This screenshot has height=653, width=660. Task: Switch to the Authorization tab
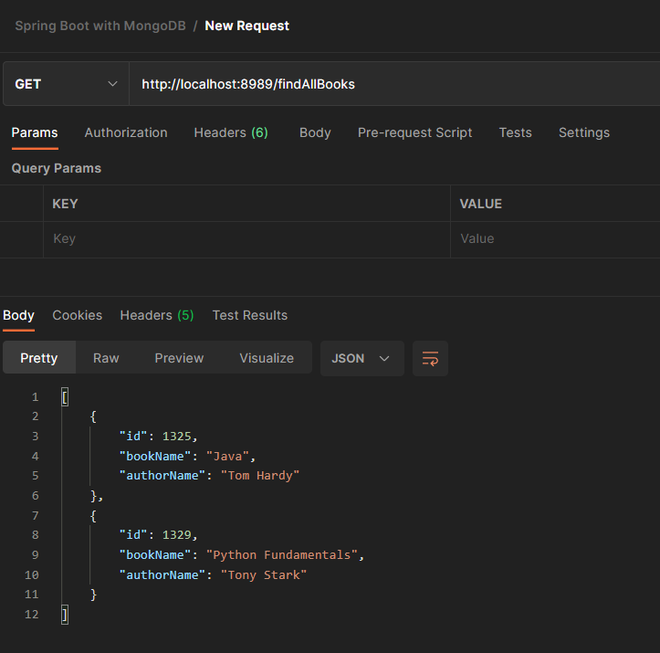coord(126,132)
